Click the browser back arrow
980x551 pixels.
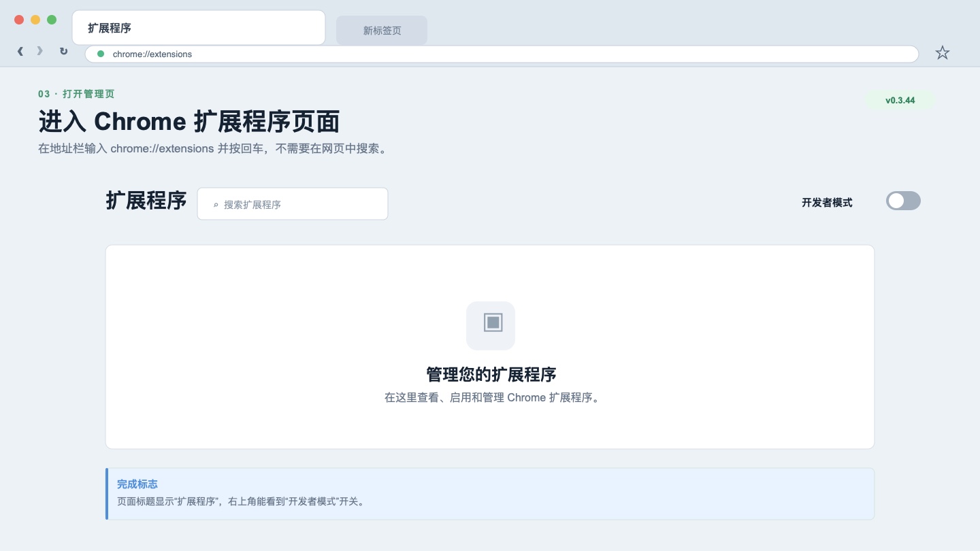20,51
